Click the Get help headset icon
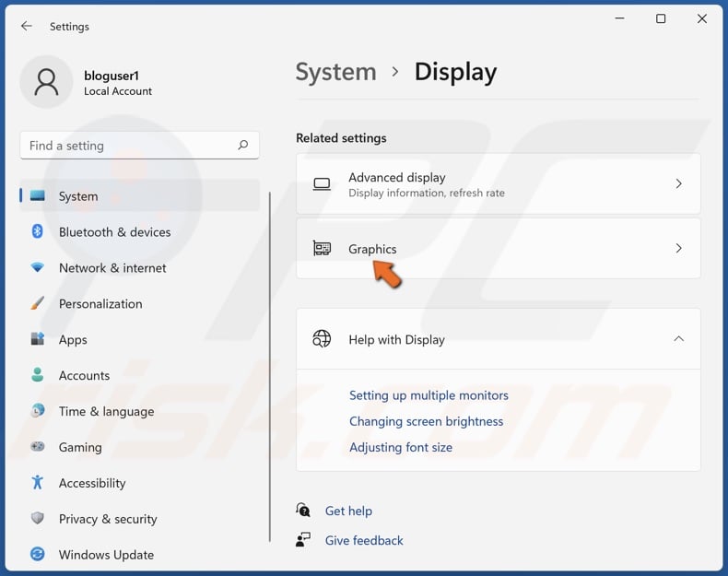 pos(303,510)
